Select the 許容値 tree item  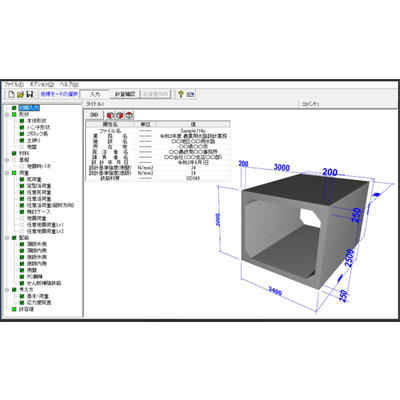26,309
